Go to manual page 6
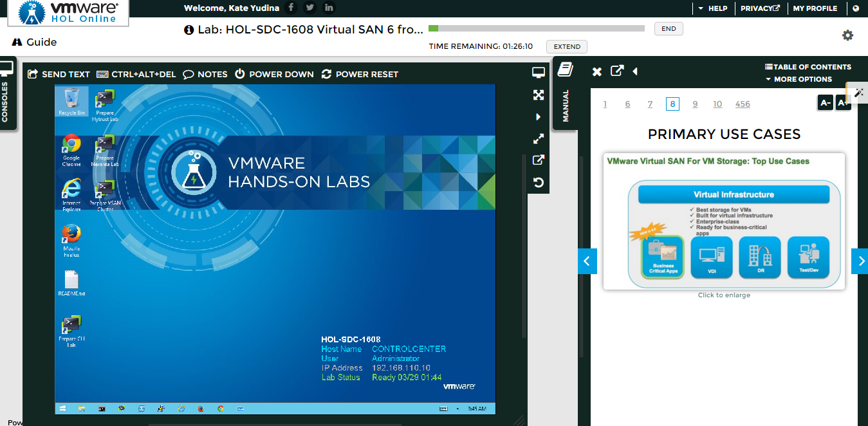The height and width of the screenshot is (426, 868). [x=627, y=104]
